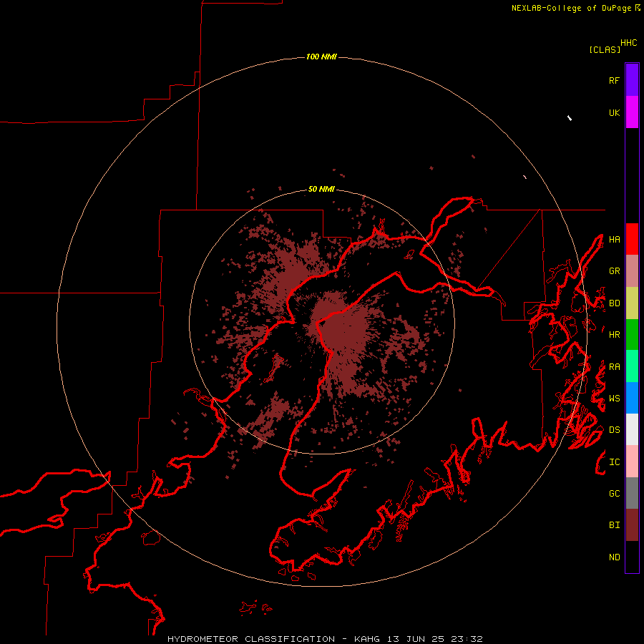Image resolution: width=644 pixels, height=644 pixels.
Task: Click the HA red legend swatch
Action: point(632,239)
